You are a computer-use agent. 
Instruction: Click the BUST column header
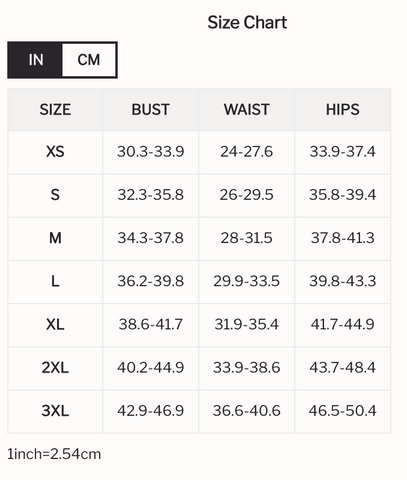[151, 110]
